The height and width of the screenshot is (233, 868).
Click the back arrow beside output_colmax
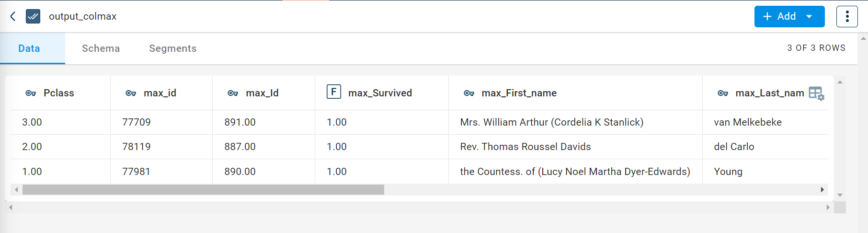[13, 16]
